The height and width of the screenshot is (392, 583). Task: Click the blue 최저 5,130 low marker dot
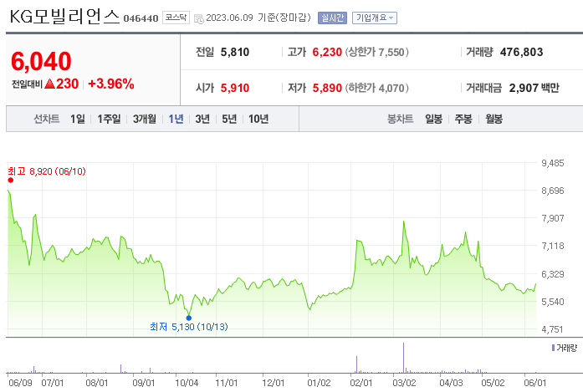click(189, 318)
